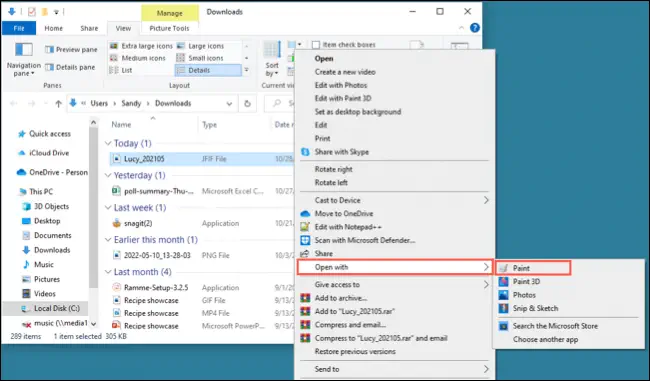The height and width of the screenshot is (381, 650).
Task: Go up one folder level
Action: [58, 103]
